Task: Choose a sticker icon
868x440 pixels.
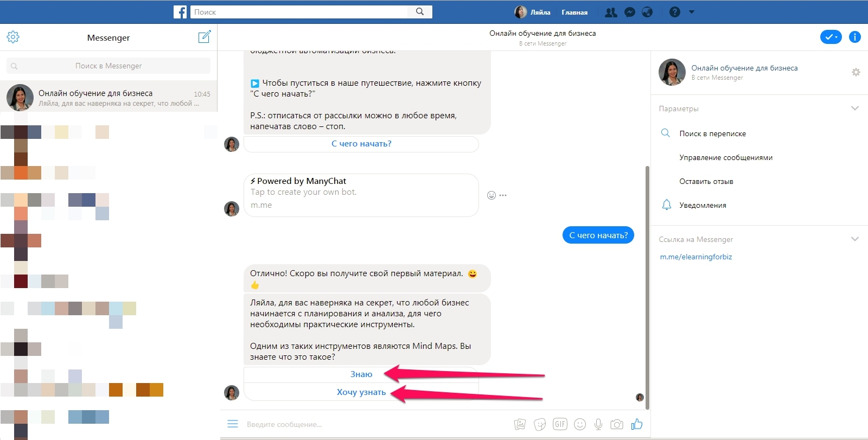Action: 540,424
